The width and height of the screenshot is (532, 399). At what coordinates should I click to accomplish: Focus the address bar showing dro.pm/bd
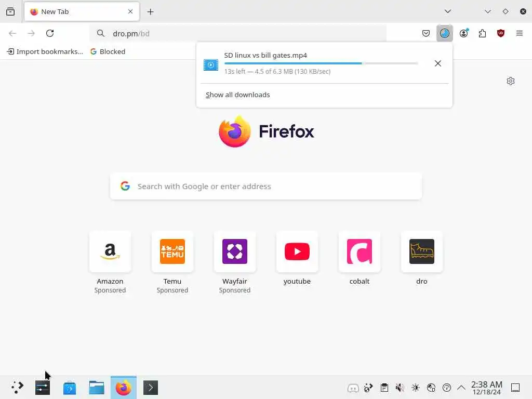click(238, 34)
